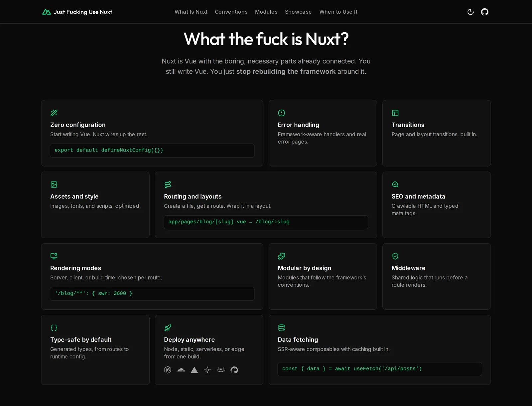Click the app/pages/blog/[slug].vue code snippet
Image resolution: width=532 pixels, height=406 pixels.
(x=266, y=222)
